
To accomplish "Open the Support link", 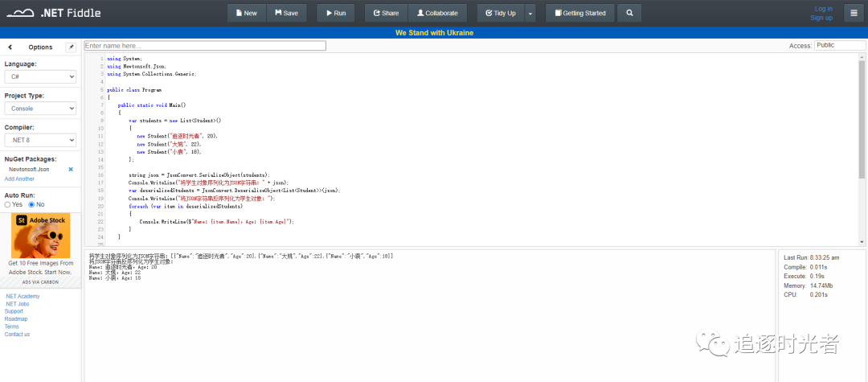I will point(14,311).
